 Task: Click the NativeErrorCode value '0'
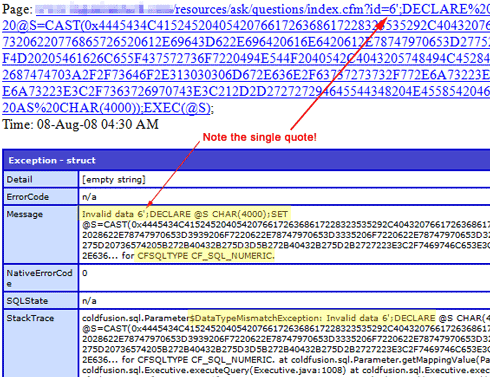(85, 273)
